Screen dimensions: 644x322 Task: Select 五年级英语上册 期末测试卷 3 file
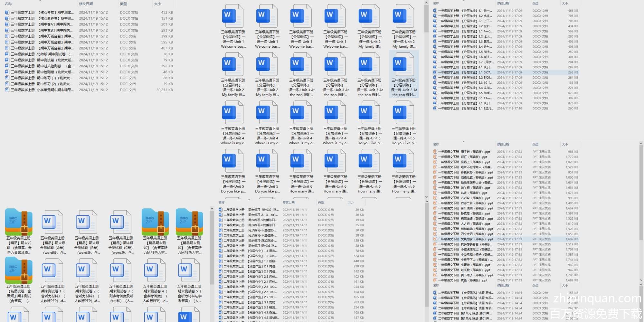click(x=121, y=280)
